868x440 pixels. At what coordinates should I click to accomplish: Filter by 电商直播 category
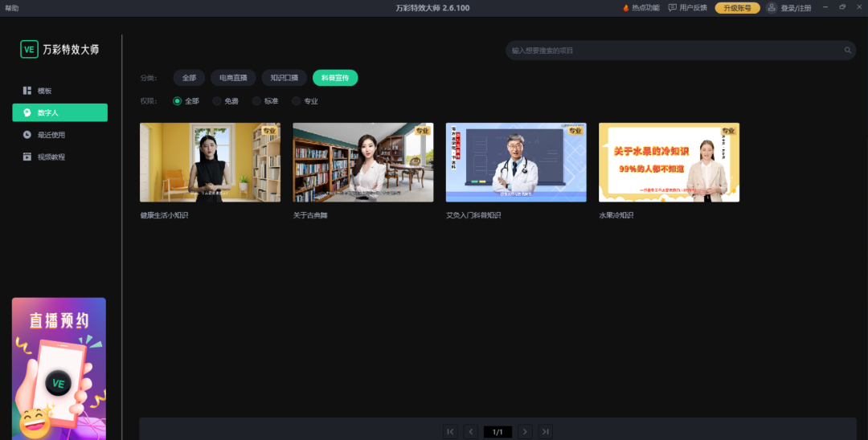point(233,78)
